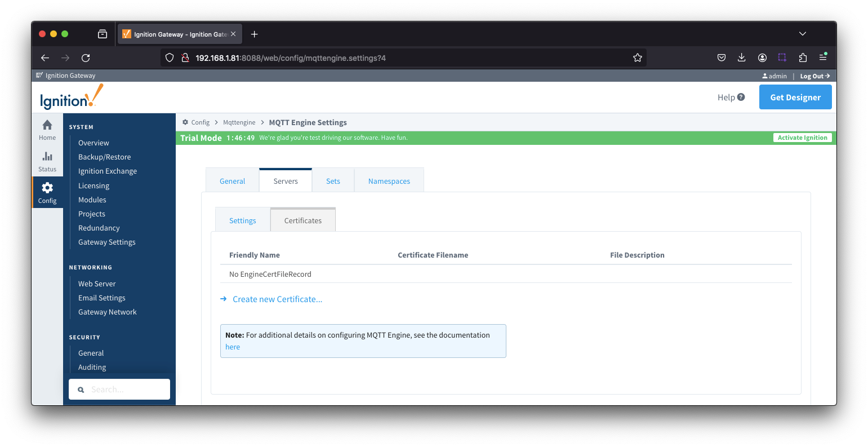The width and height of the screenshot is (868, 447).
Task: Open the Sets tab
Action: 333,181
